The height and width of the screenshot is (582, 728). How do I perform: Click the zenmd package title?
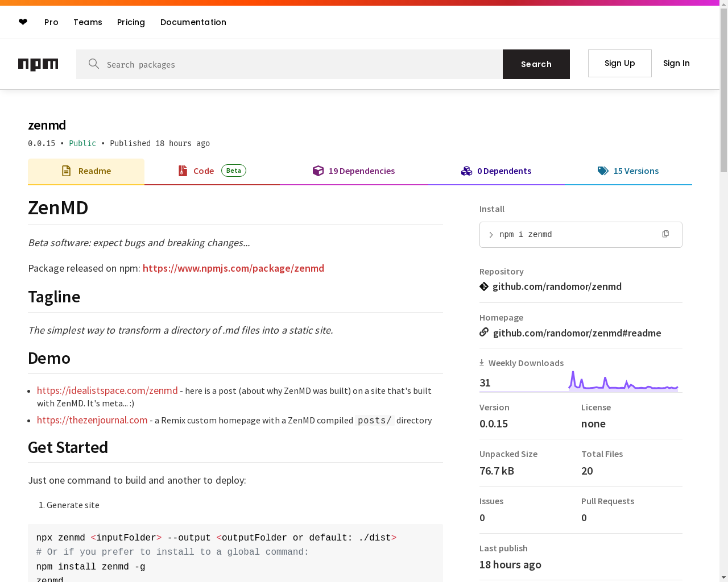(47, 125)
